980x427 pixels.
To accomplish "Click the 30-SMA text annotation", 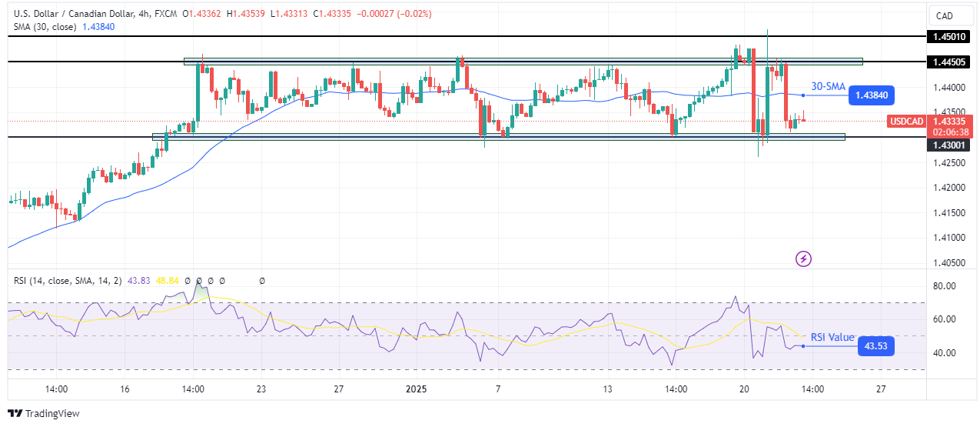I will click(x=827, y=87).
